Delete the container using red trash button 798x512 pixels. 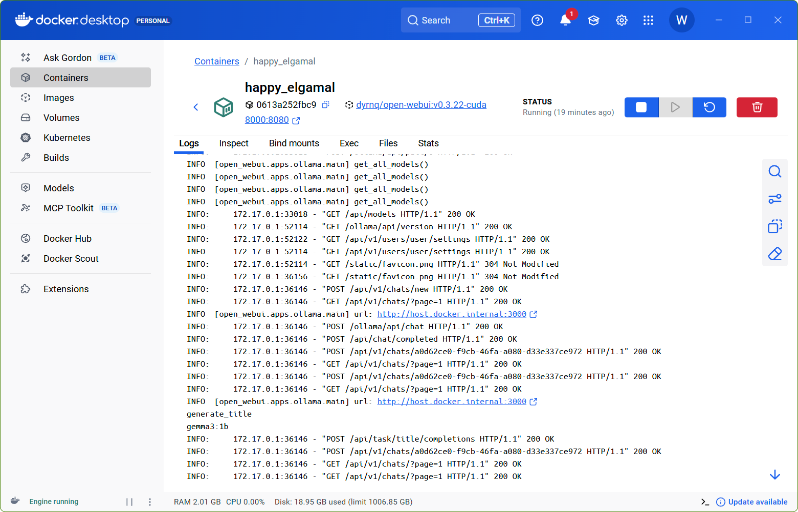coord(757,107)
